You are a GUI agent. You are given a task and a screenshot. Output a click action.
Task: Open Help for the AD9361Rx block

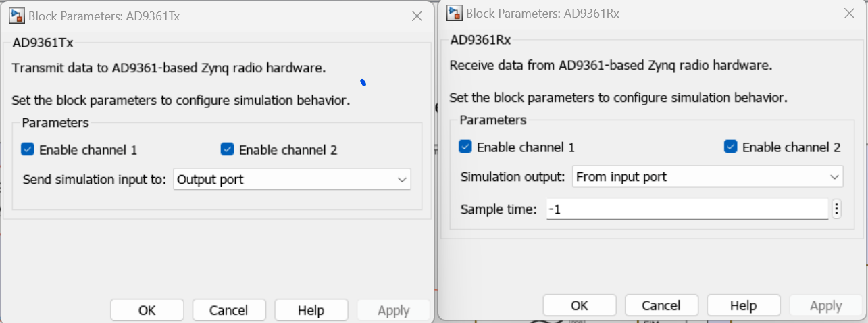point(743,305)
